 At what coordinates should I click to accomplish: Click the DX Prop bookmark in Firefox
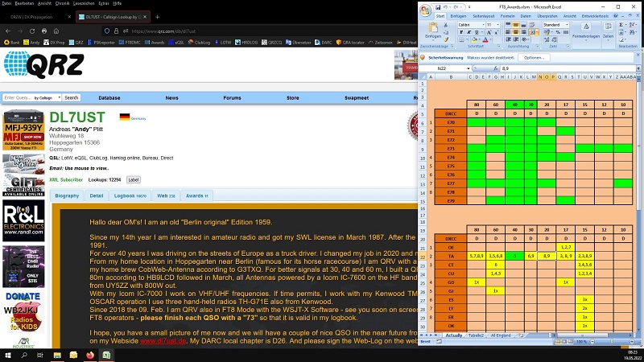tap(54, 43)
